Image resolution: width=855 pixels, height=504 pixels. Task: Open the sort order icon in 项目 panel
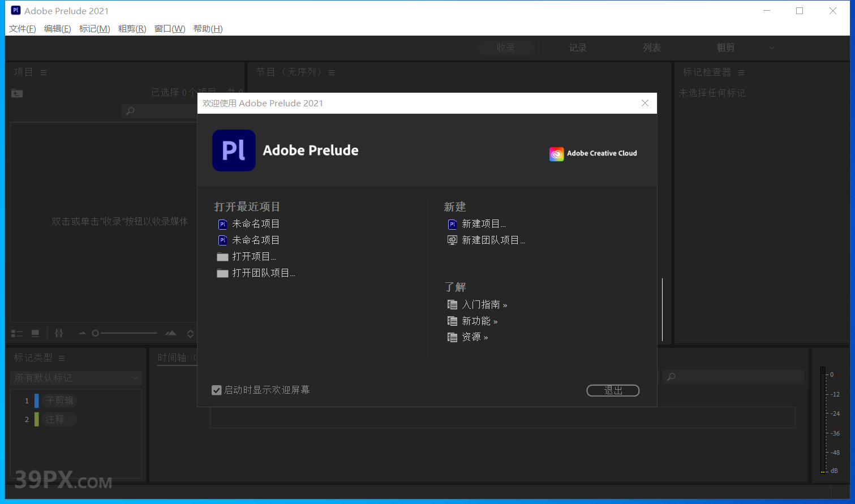[x=190, y=334]
